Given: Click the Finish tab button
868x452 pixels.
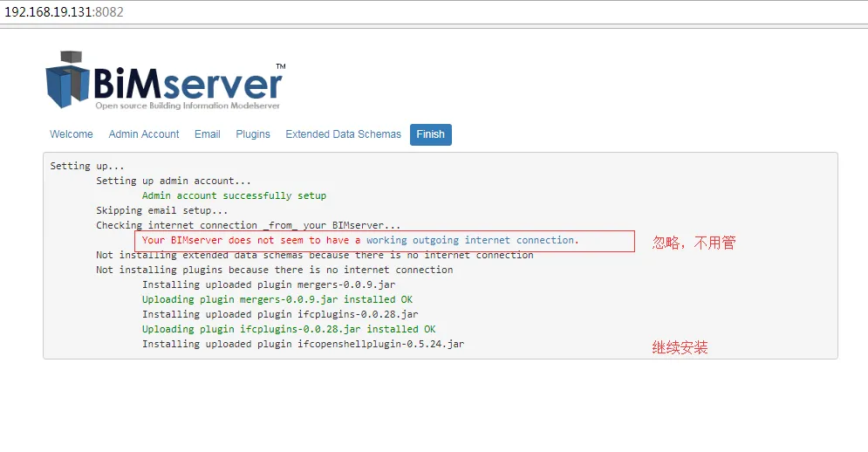Looking at the screenshot, I should click(431, 134).
